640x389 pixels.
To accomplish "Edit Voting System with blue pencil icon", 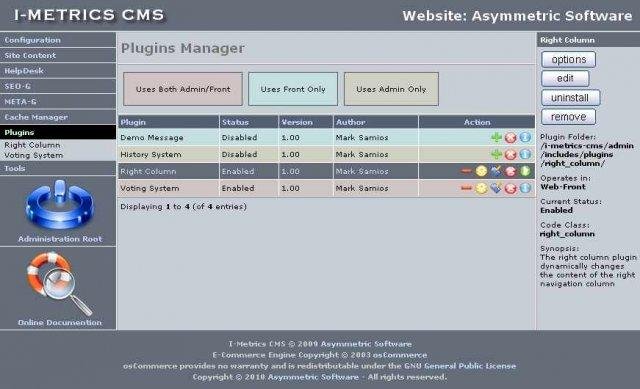I will click(x=496, y=188).
